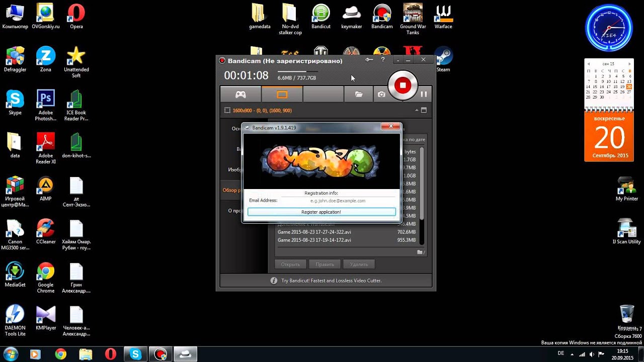Open the Обзор sidebar section in Bandicam
The image size is (644, 362).
tap(231, 190)
